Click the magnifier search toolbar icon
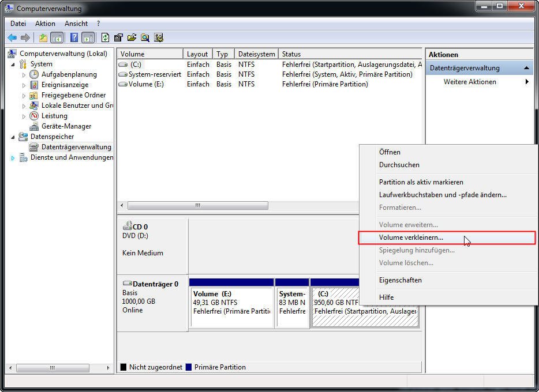The width and height of the screenshot is (539, 392). (x=145, y=37)
